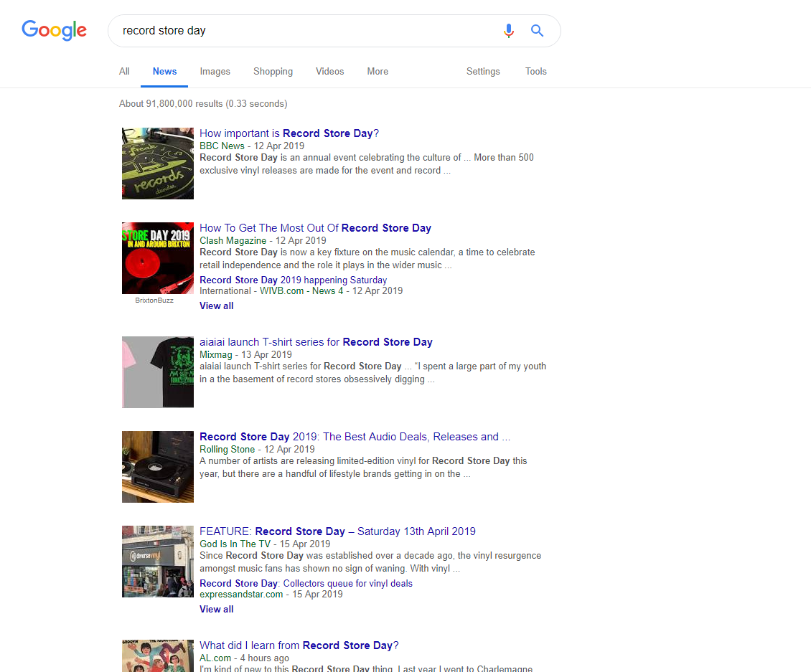Expand the More search categories menu
811x672 pixels.
point(378,71)
